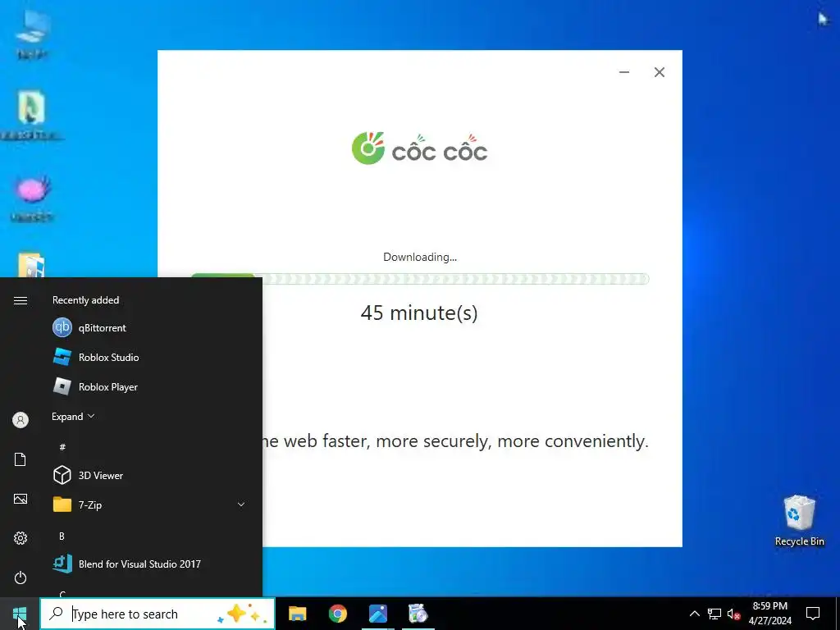
Task: Click the 'Recently added' heading
Action: (85, 300)
